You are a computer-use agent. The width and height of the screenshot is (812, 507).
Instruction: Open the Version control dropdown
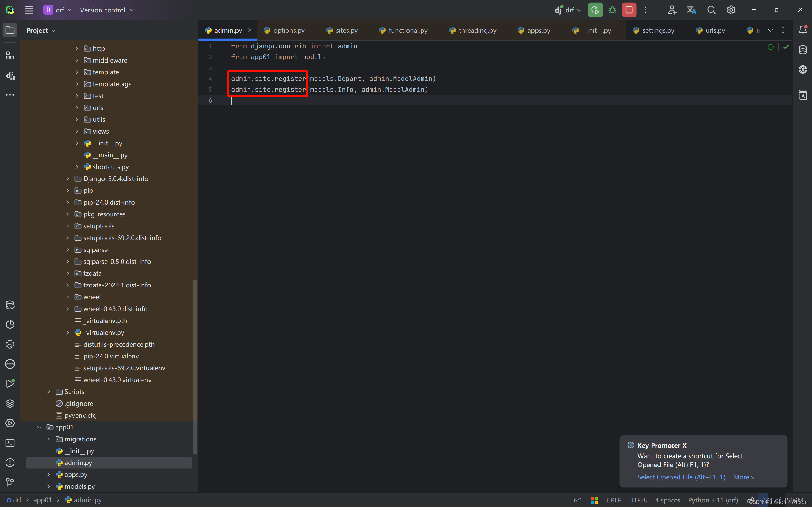[107, 10]
